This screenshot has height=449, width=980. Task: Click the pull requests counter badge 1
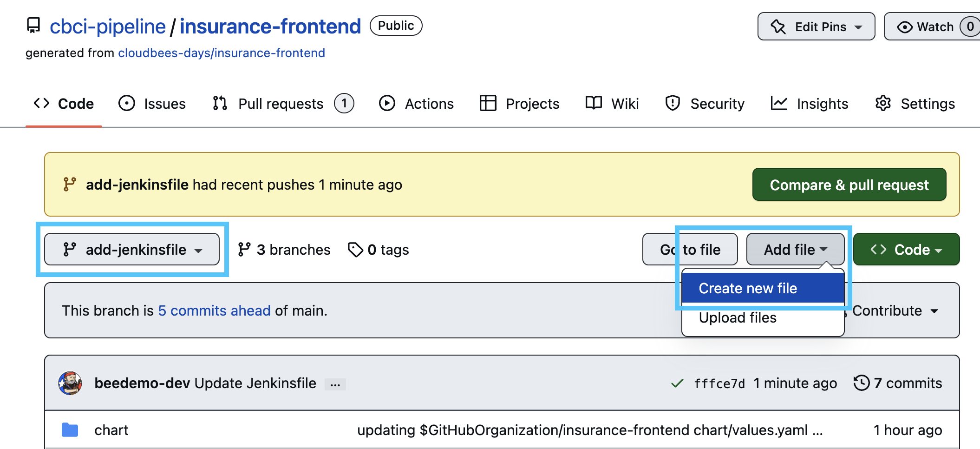coord(344,103)
